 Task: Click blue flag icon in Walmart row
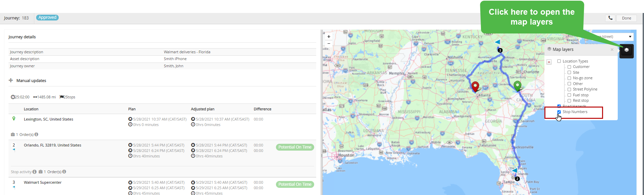coord(14,187)
